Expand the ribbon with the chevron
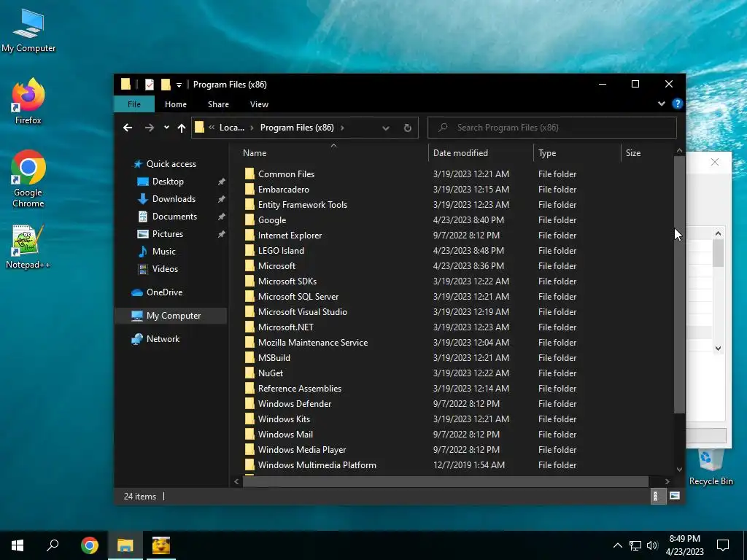The width and height of the screenshot is (747, 560). [x=661, y=104]
